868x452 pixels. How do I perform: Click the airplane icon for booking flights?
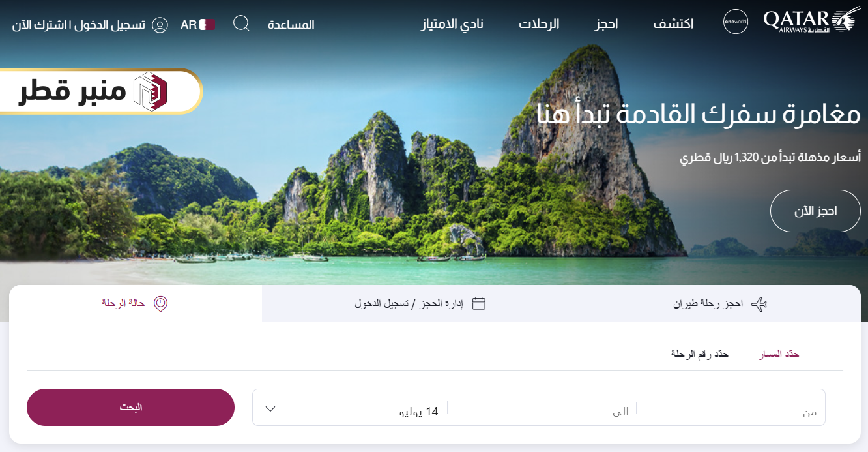click(x=759, y=304)
